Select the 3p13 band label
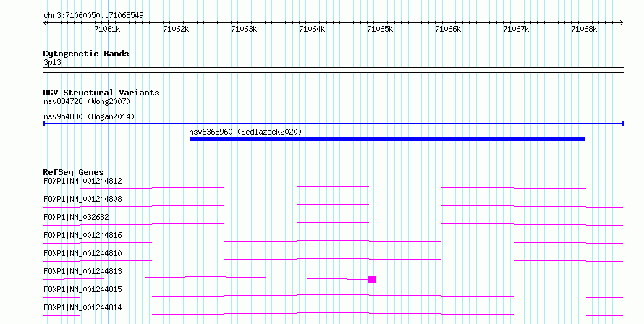This screenshot has height=324, width=644. coord(52,63)
